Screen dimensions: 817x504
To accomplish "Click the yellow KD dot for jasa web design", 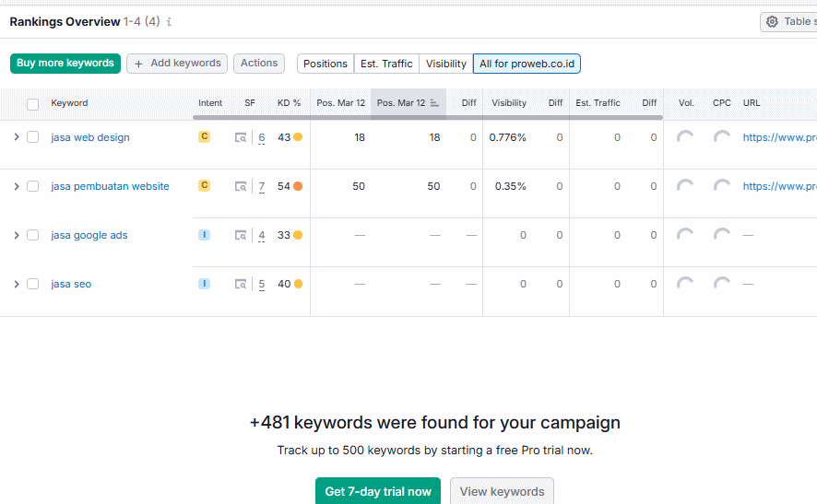I will pos(298,137).
